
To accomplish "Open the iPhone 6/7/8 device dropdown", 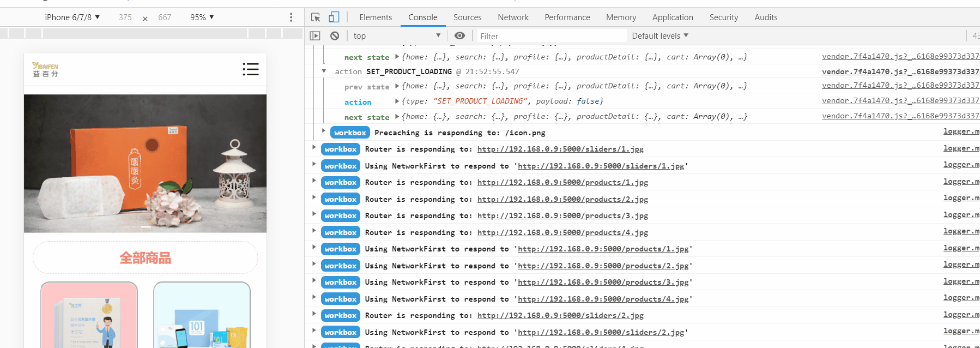I will (x=72, y=17).
